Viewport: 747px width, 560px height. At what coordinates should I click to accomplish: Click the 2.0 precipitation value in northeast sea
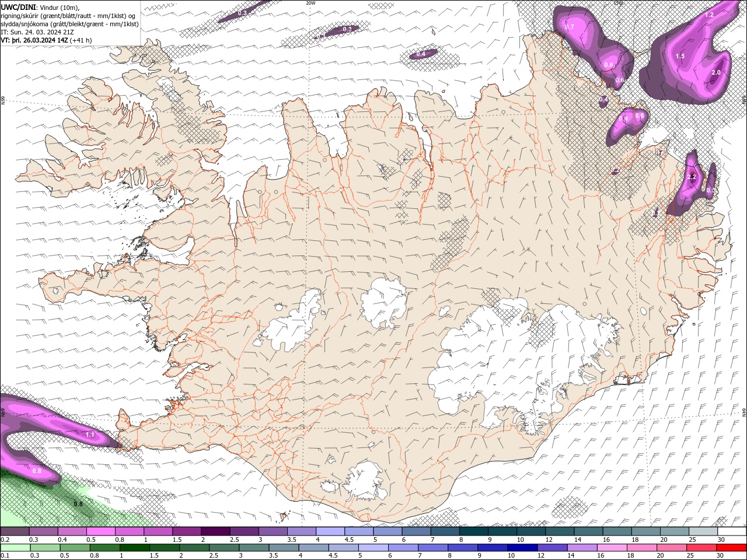point(716,72)
